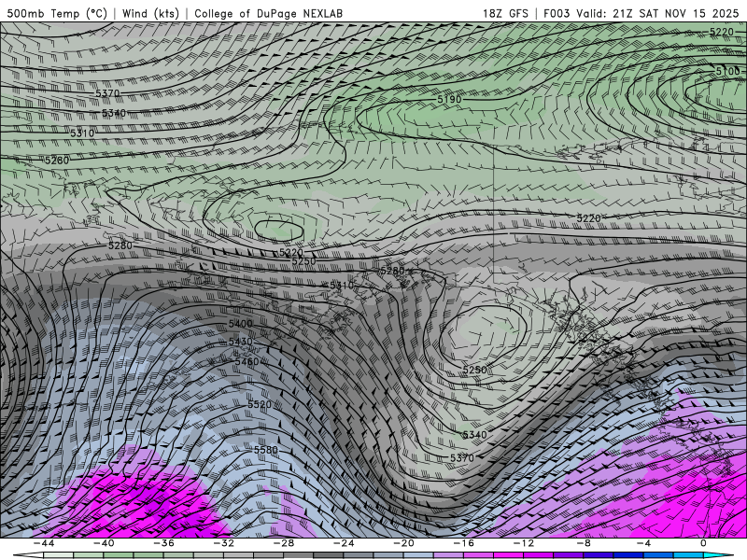The image size is (747, 560).
Task: Click the 5400 contour label
Action: click(x=240, y=324)
